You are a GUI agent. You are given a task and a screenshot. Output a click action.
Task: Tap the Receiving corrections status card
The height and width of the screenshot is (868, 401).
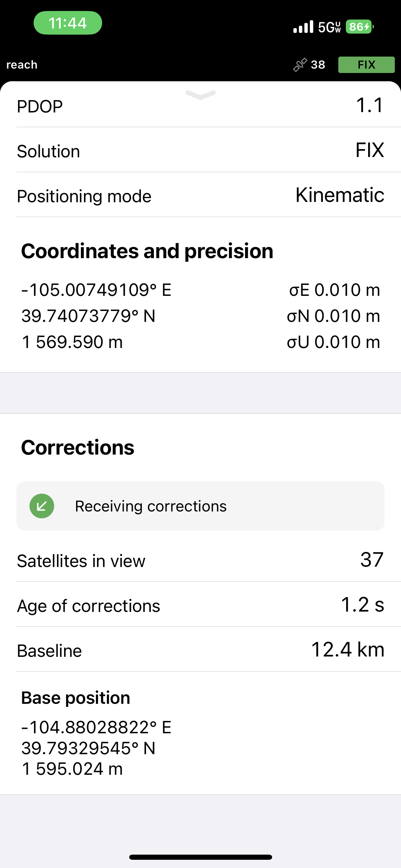pyautogui.click(x=200, y=506)
